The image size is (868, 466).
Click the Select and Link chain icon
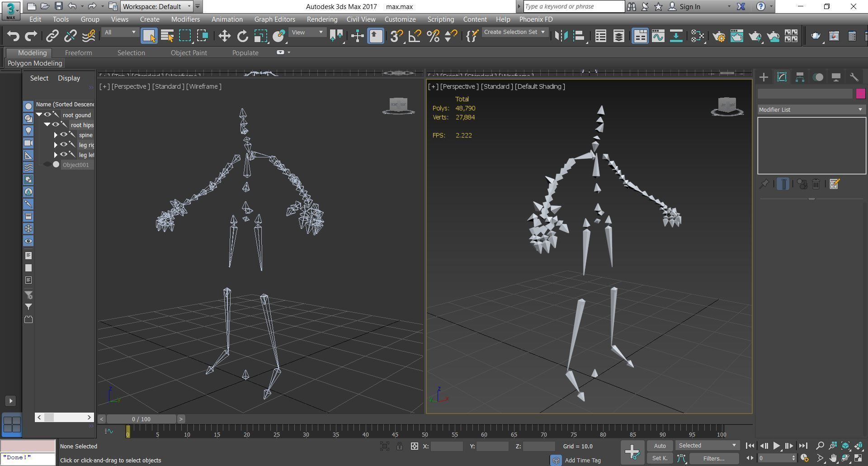coord(52,36)
